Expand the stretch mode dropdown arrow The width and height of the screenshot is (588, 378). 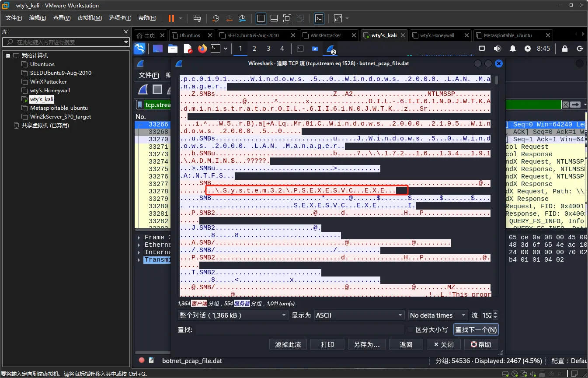348,18
